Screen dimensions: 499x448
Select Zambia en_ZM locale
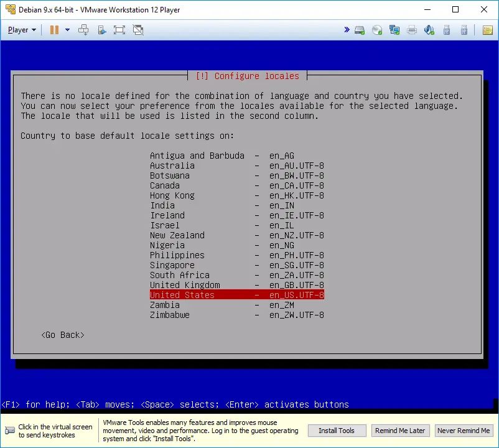click(237, 305)
